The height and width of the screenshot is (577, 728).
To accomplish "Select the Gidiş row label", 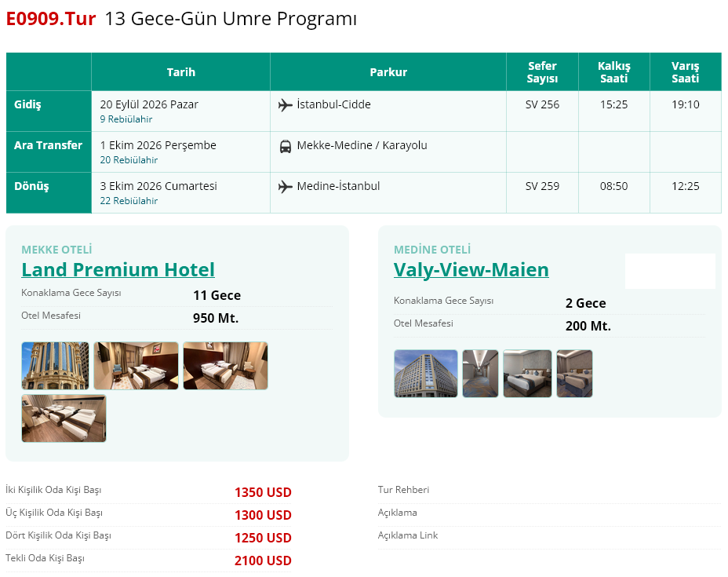I will click(28, 104).
